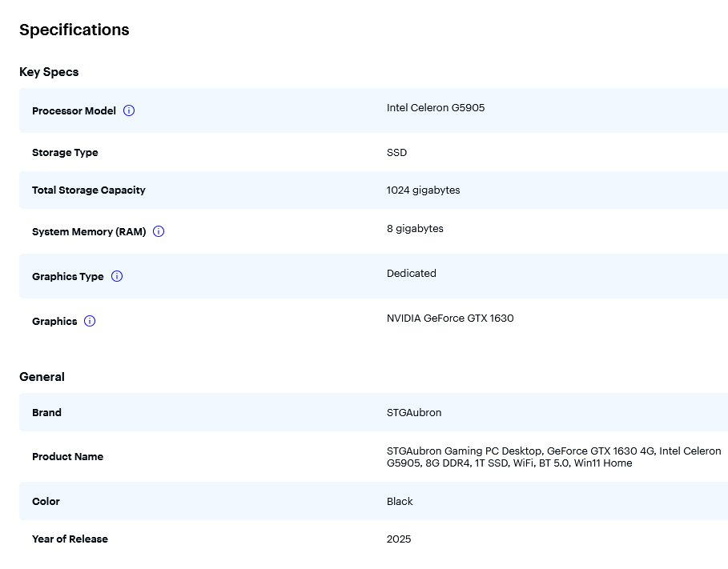Screen dimensions: 728x569
Task: Select the STGAubron Gaming PC Desktop product name text
Action: (554, 457)
